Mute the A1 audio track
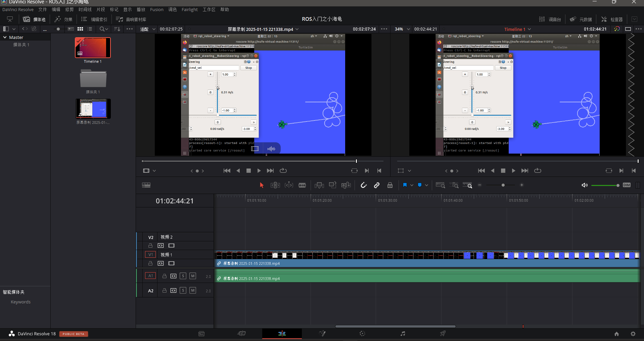 coord(193,276)
